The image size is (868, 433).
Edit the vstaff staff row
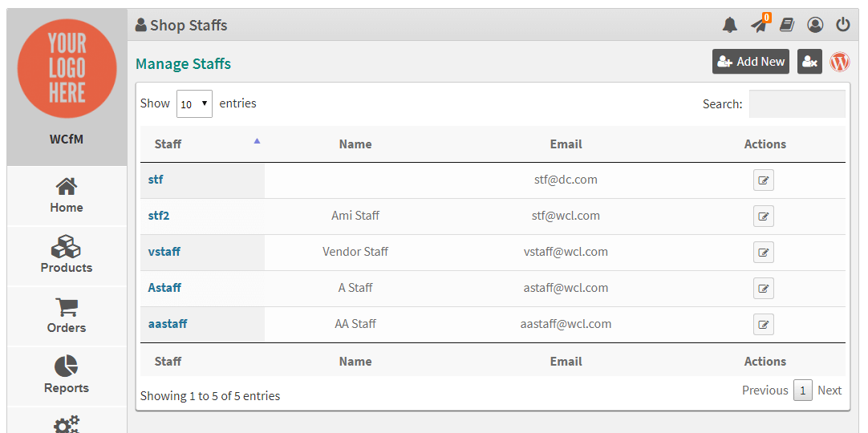(x=764, y=252)
